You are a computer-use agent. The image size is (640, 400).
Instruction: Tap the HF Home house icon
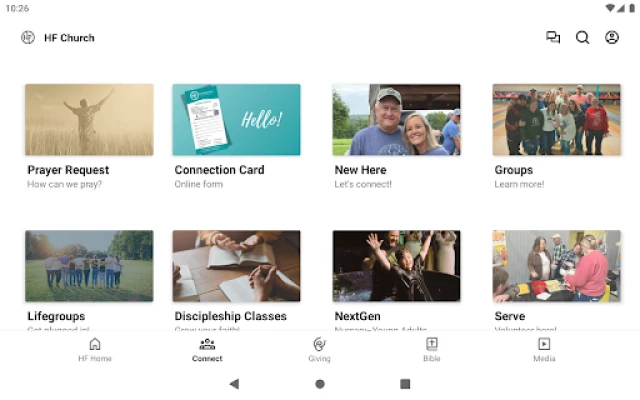pyautogui.click(x=95, y=344)
